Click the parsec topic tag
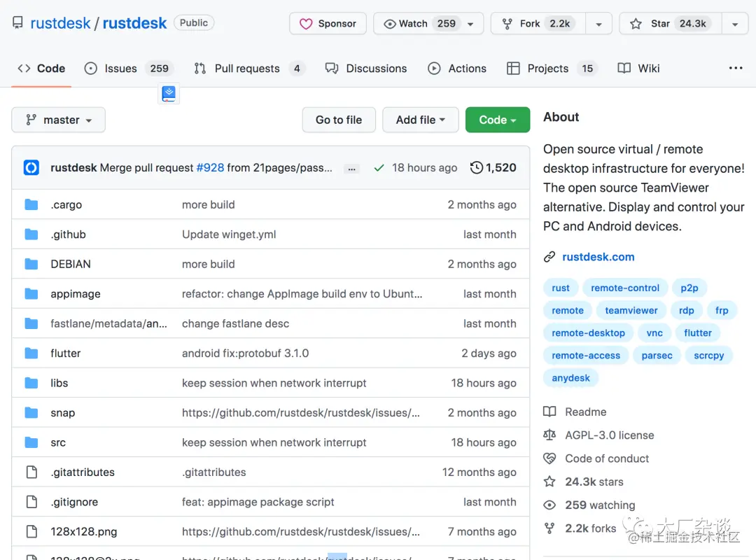 (657, 356)
